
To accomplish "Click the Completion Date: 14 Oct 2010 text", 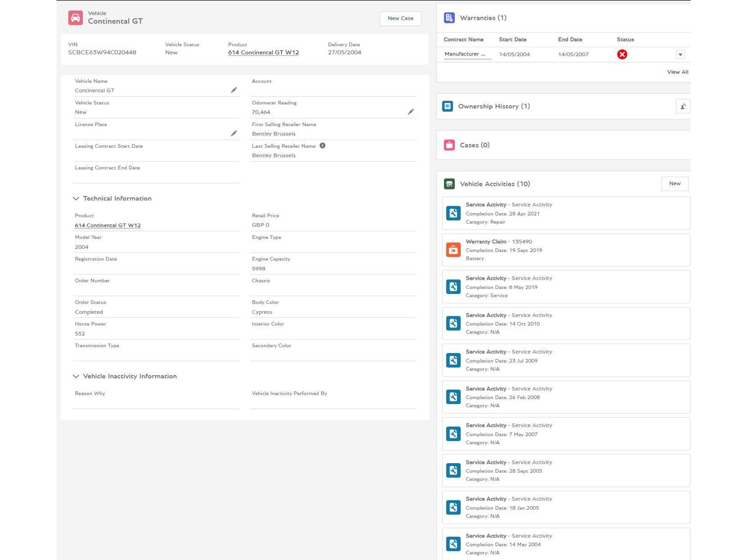I will [503, 324].
